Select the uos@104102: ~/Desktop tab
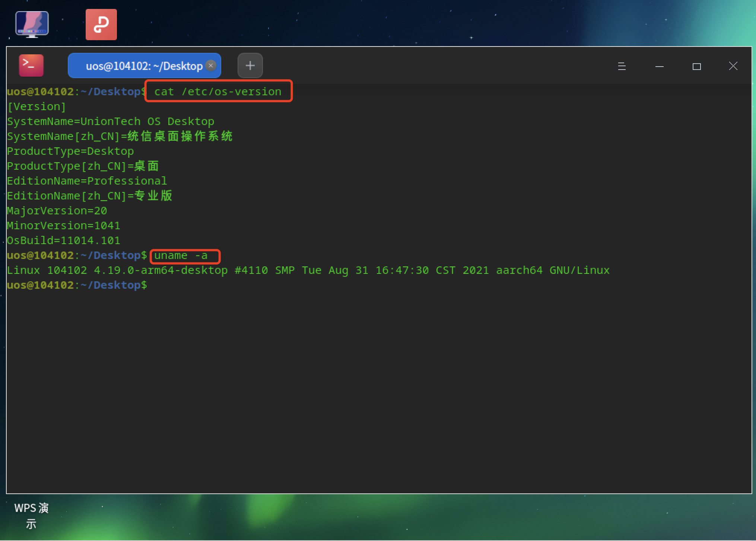The image size is (756, 541). tap(143, 66)
